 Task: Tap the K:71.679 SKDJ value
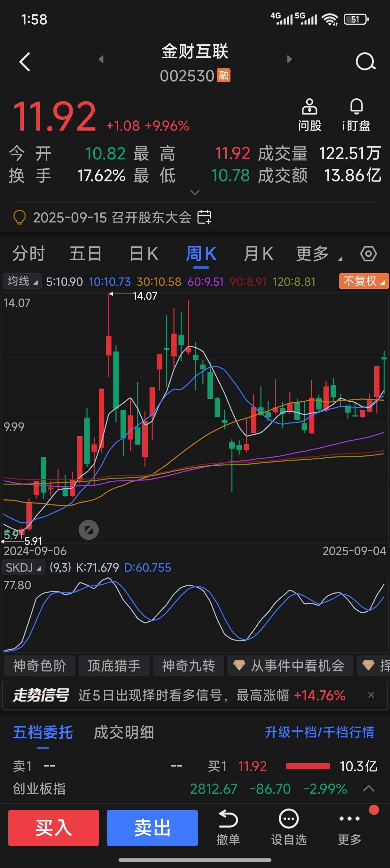pyautogui.click(x=97, y=567)
